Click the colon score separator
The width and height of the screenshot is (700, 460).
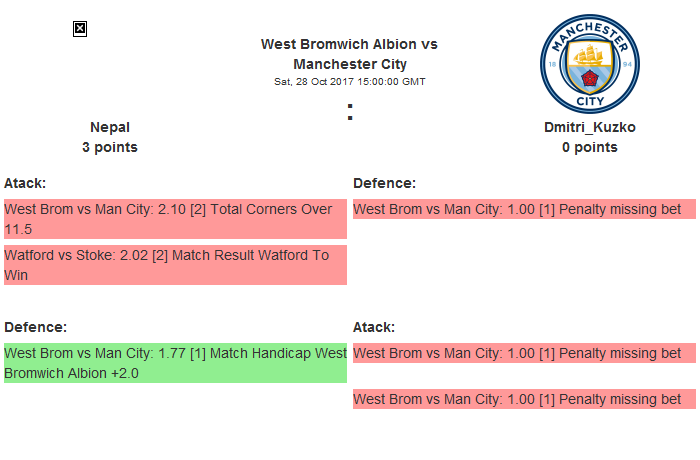(x=349, y=113)
